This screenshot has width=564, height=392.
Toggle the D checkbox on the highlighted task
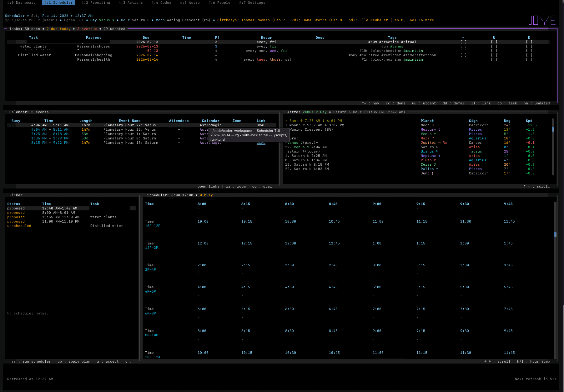[529, 42]
